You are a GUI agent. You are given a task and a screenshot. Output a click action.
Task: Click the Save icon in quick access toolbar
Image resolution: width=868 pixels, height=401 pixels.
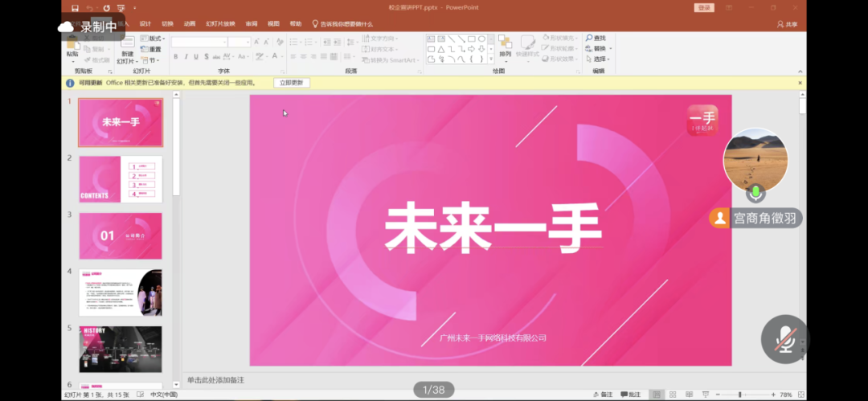point(75,7)
